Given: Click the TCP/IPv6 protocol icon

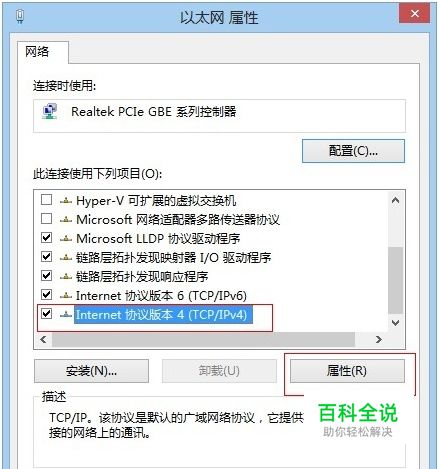Looking at the screenshot, I should tap(66, 296).
